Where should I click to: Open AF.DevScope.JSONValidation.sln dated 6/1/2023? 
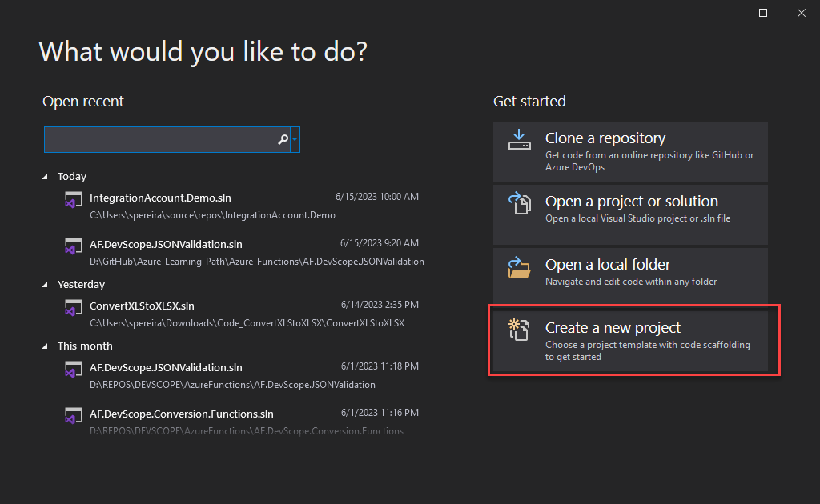[166, 368]
